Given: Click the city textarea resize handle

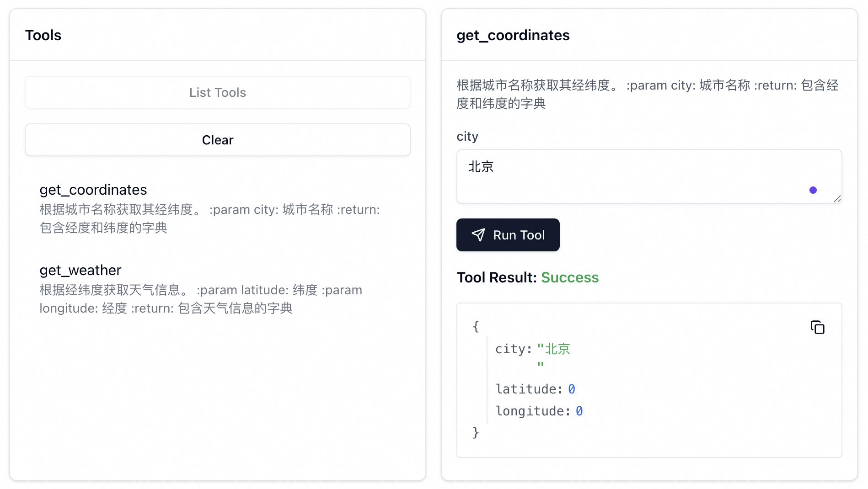Looking at the screenshot, I should [837, 198].
